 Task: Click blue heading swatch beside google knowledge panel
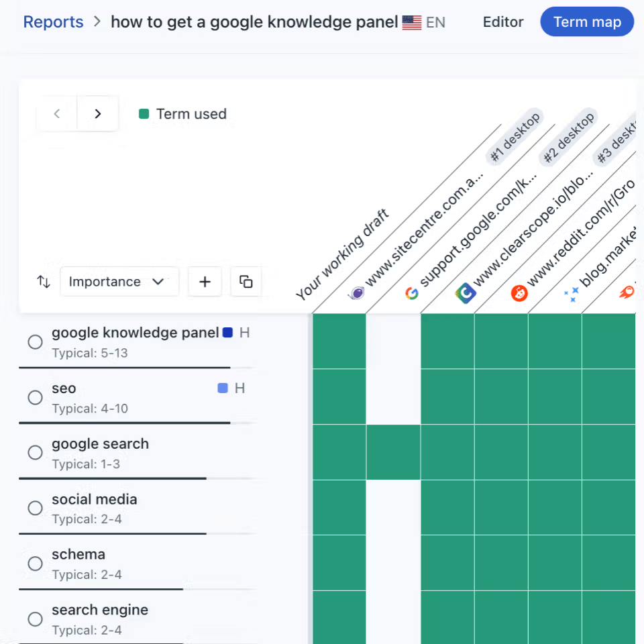pyautogui.click(x=227, y=333)
